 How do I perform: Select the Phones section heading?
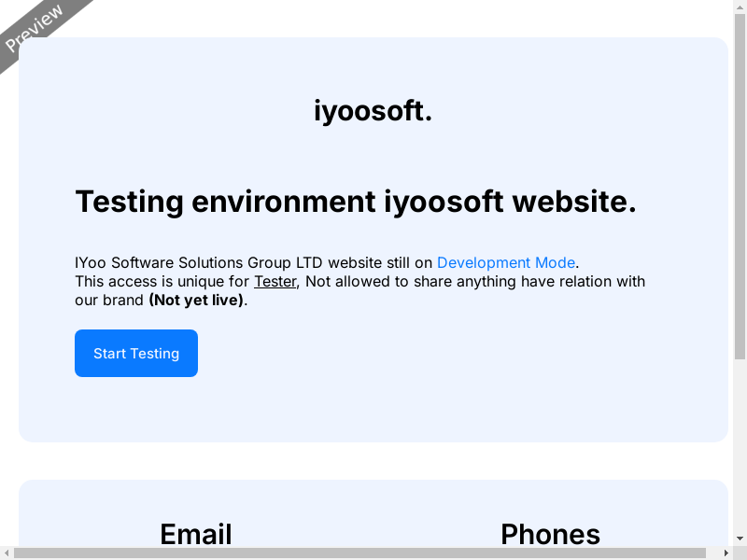pyautogui.click(x=550, y=534)
